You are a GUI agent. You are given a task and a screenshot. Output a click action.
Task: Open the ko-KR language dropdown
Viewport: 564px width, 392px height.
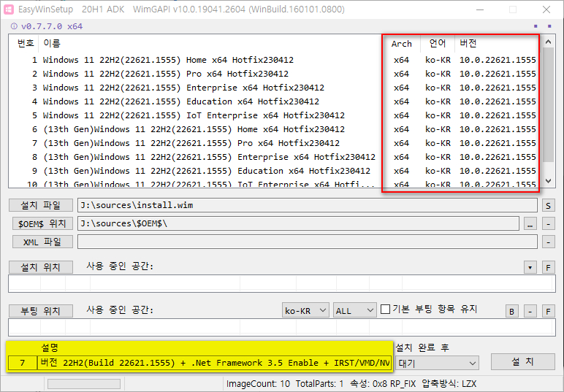[x=305, y=310]
